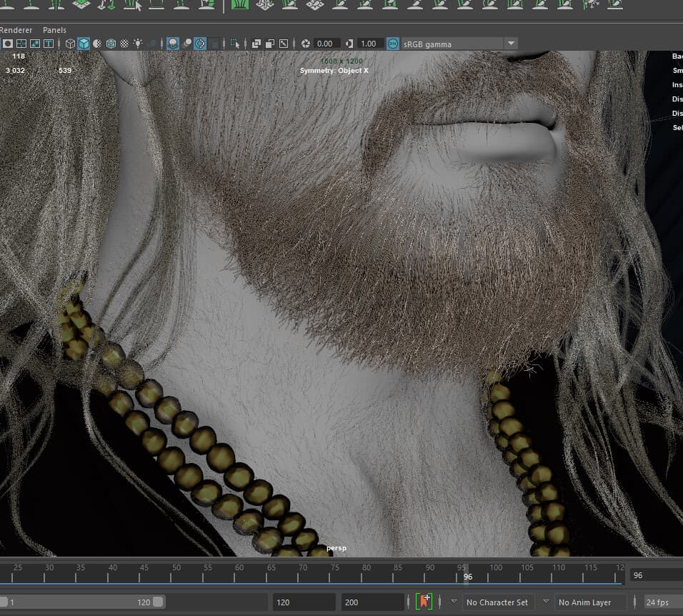683x616 pixels.
Task: Toggle the Motion Blur icon
Action: coord(187,44)
